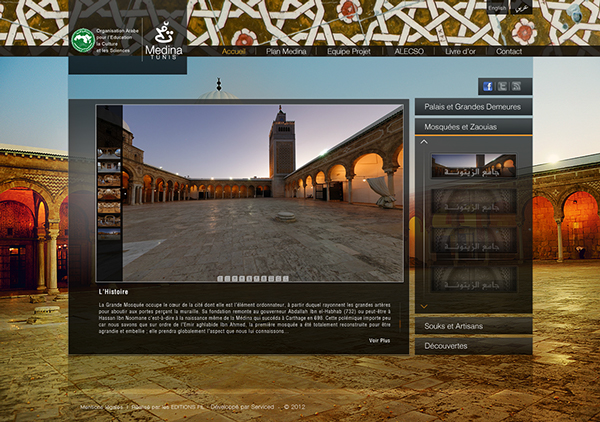Collapse Mosquées et Zaouias section
This screenshot has width=600, height=422.
tap(473, 127)
